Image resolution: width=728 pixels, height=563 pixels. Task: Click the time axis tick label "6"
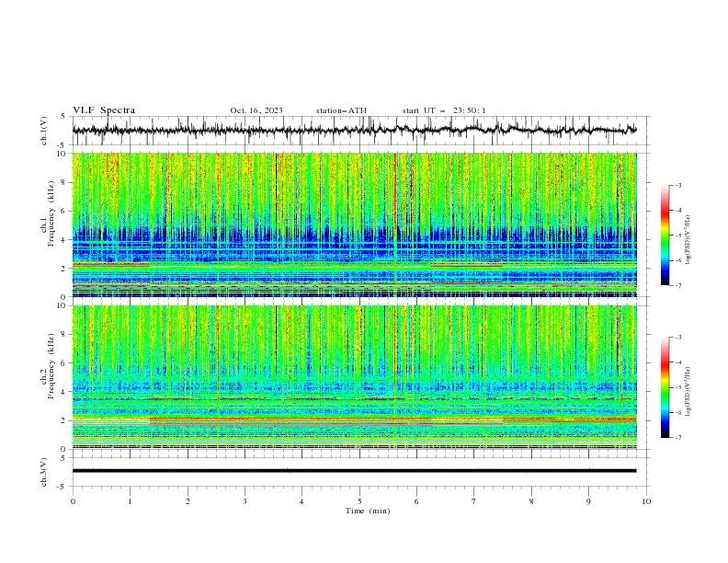tap(416, 501)
